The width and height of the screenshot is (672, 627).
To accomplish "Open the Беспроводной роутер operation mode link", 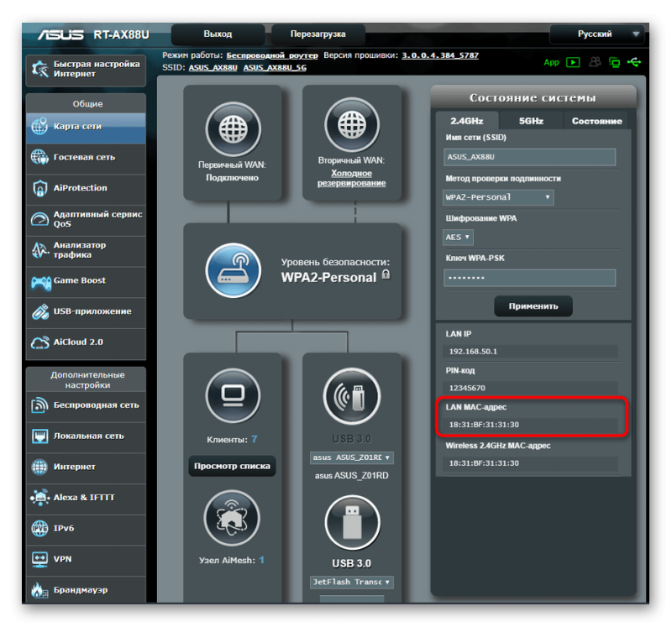I will tap(272, 55).
